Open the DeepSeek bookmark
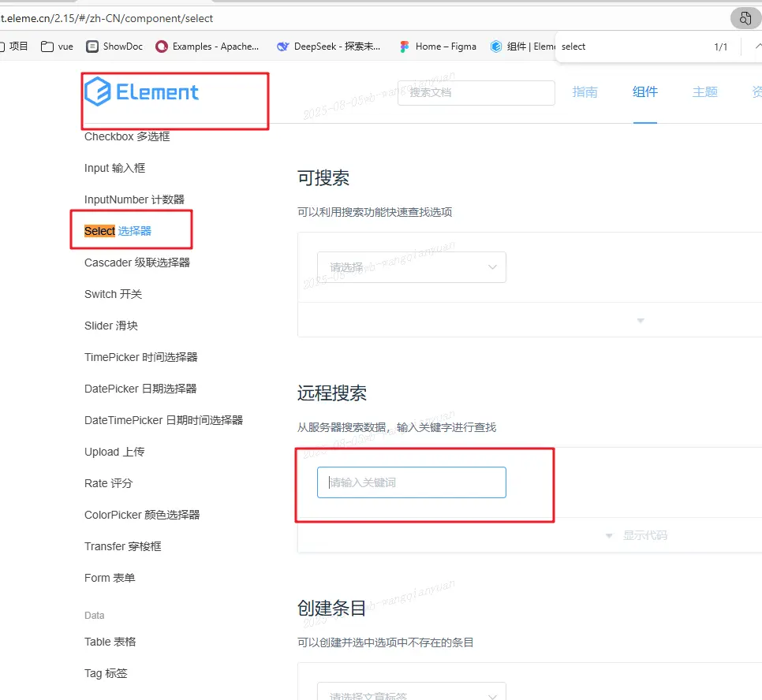This screenshot has height=700, width=762. [328, 47]
